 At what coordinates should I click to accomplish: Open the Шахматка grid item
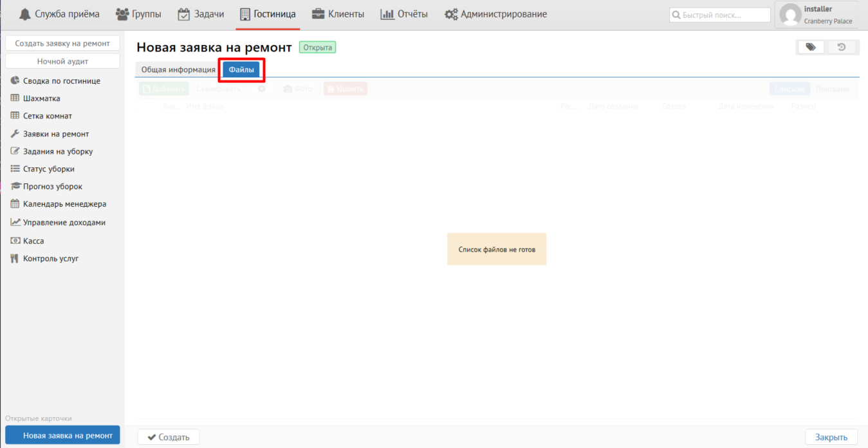(35, 98)
